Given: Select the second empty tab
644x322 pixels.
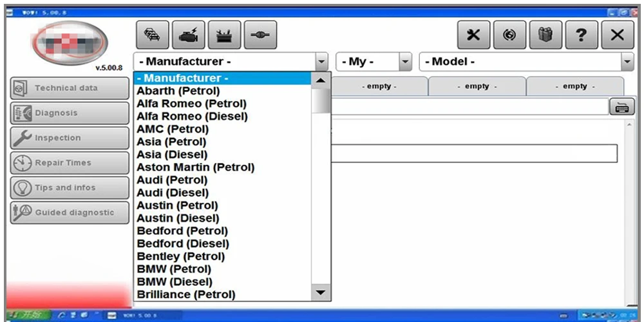Looking at the screenshot, I should click(x=477, y=87).
